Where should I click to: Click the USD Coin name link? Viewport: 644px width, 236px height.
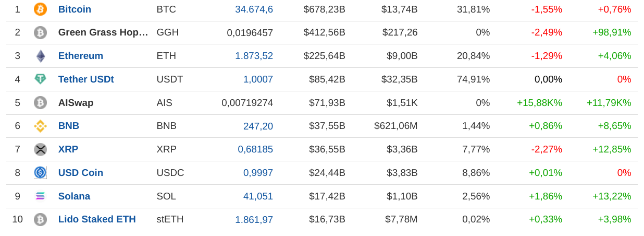pyautogui.click(x=80, y=173)
